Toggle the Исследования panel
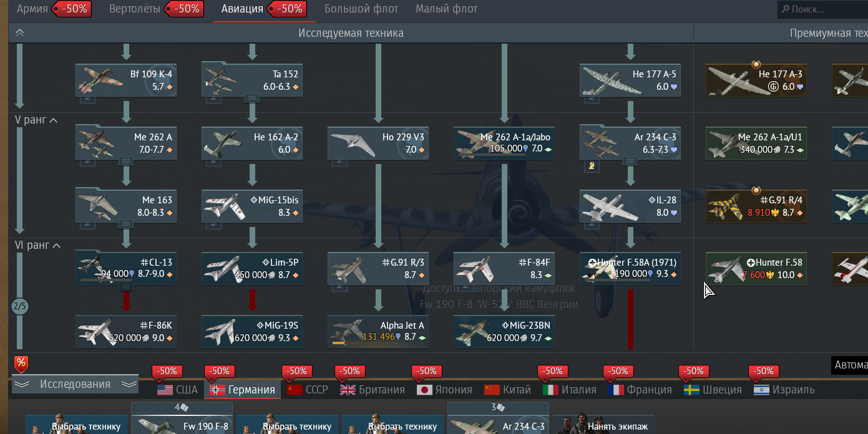 (x=75, y=384)
